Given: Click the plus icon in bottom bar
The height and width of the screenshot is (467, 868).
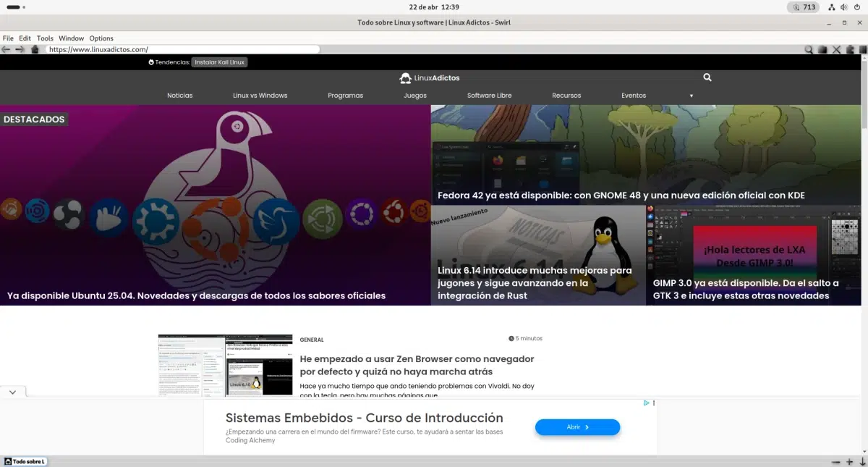Looking at the screenshot, I should (850, 462).
